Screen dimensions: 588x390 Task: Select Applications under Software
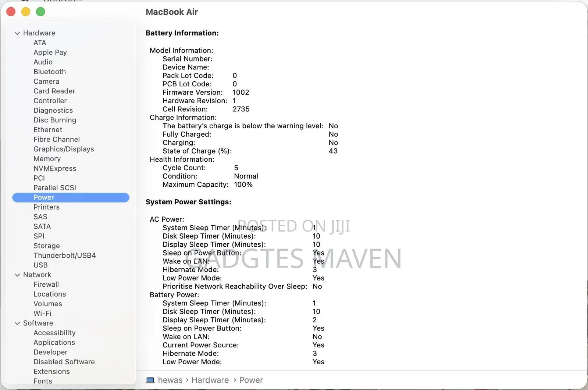click(x=54, y=343)
